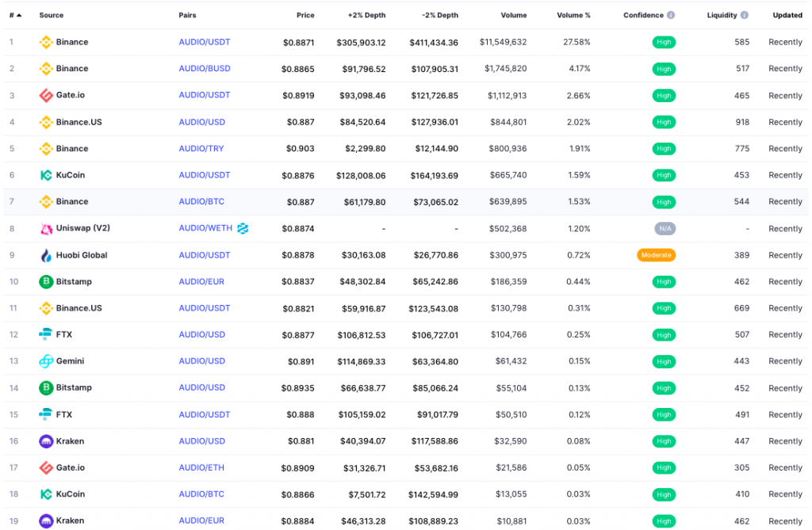This screenshot has width=812, height=530.
Task: Click the volume value $10,881
Action: [511, 520]
